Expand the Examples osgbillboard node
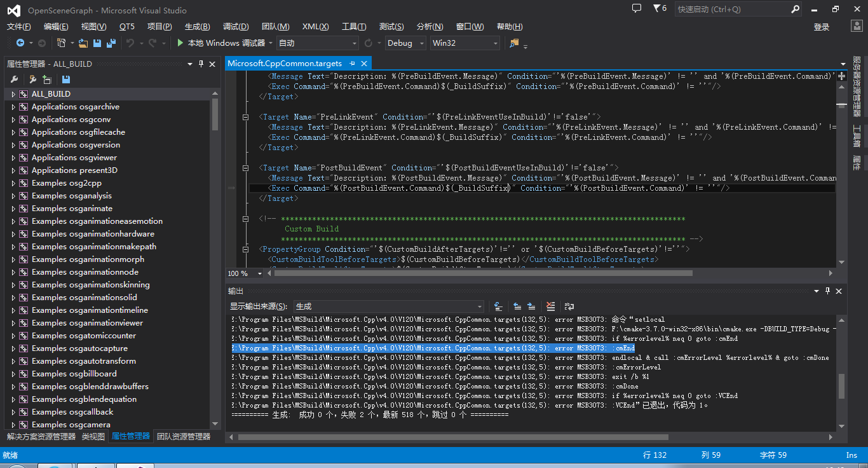This screenshot has width=868, height=468. click(13, 374)
